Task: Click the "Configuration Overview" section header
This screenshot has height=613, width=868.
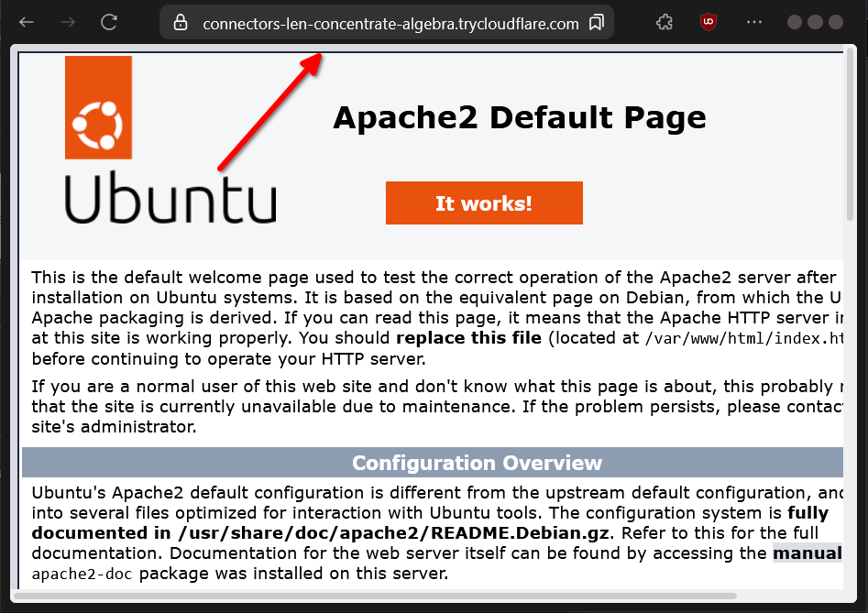Action: click(478, 463)
